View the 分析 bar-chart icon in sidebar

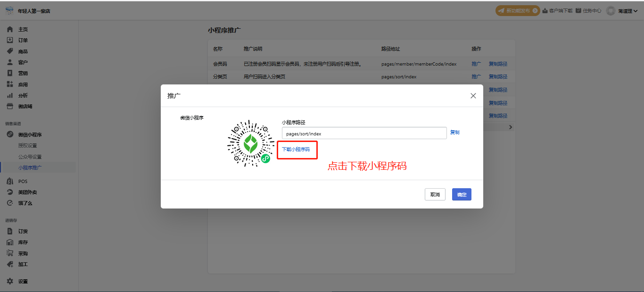tap(10, 95)
